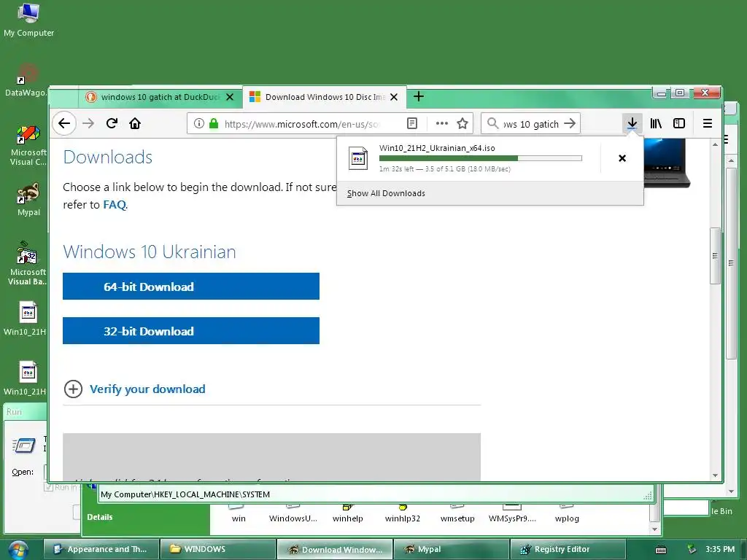Screen dimensions: 747x560
Task: Select Microsoft Visual Basic desktop icon
Action: click(27, 263)
